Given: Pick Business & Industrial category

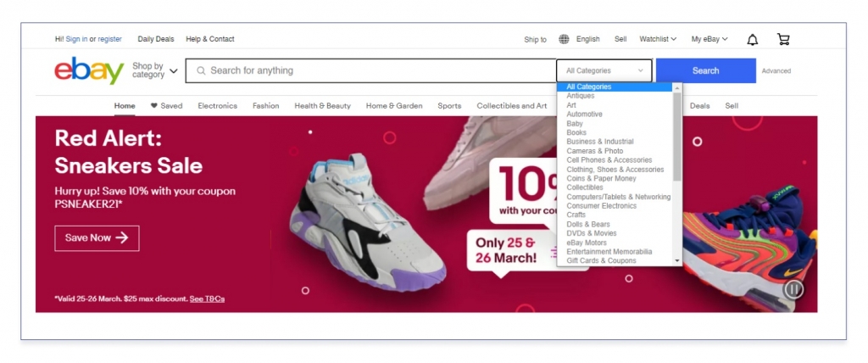Looking at the screenshot, I should point(599,142).
